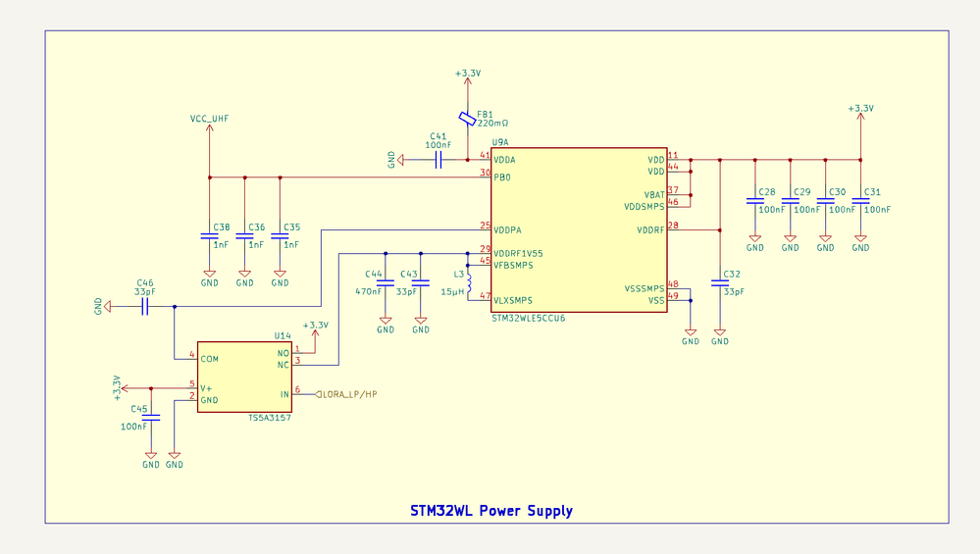
Task: Click pin number 28 on U9A
Action: [x=673, y=225]
